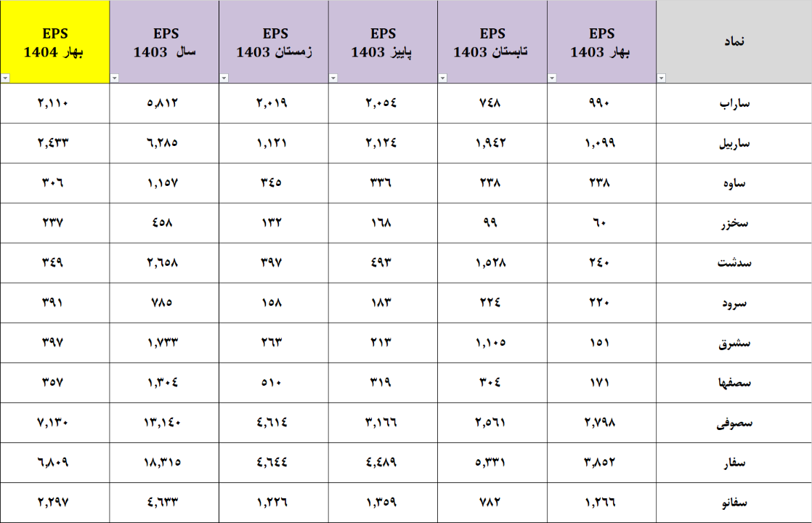Viewport: 812px width, 523px height.
Task: Open filter dropdown in نماد header
Action: (x=661, y=78)
